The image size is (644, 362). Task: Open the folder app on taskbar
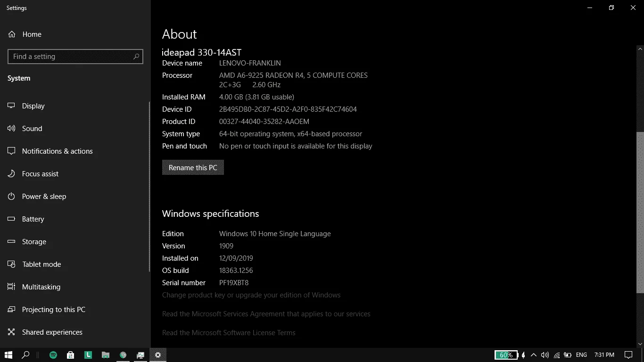point(106,355)
